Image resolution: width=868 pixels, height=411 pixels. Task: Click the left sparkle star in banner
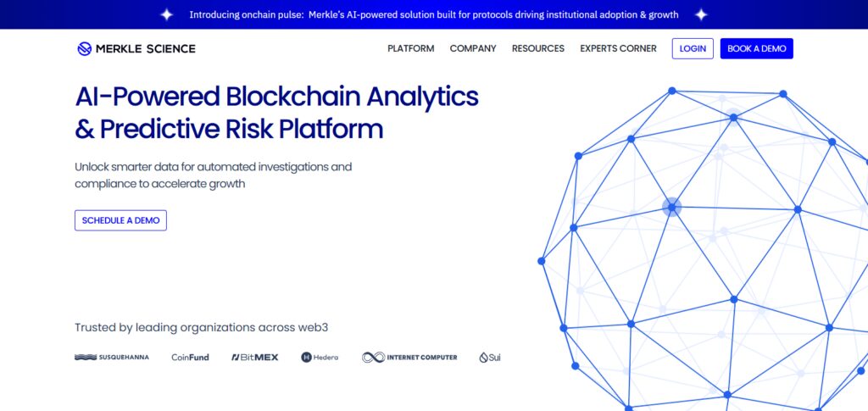pos(167,15)
